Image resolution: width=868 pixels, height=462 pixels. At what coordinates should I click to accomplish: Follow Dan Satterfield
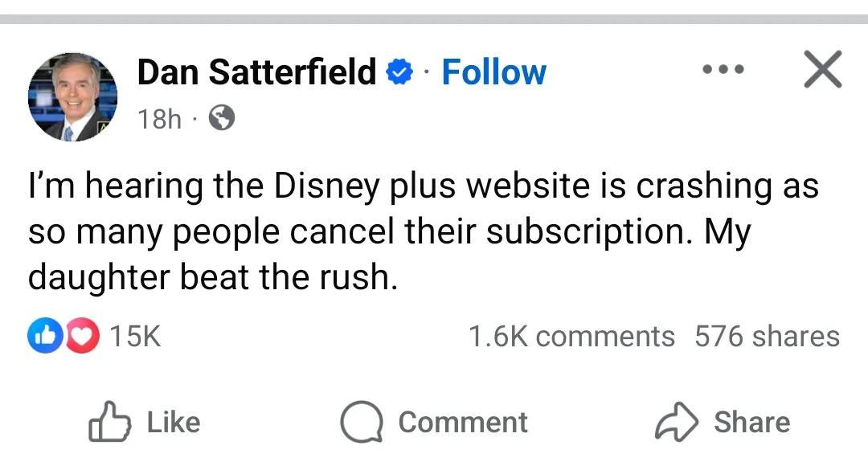(x=493, y=72)
